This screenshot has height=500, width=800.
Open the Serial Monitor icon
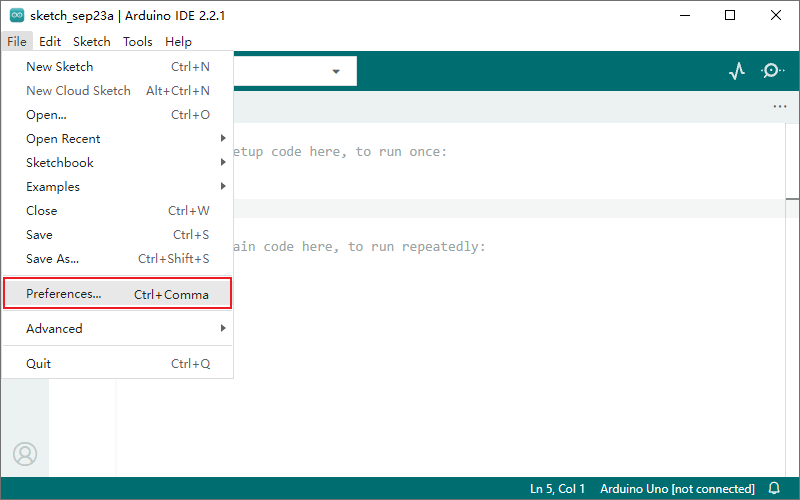click(772, 71)
